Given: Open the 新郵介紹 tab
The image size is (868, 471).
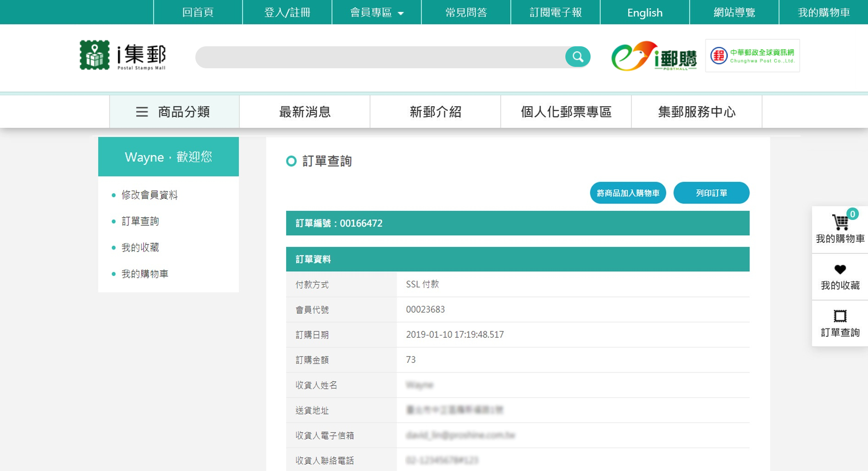Looking at the screenshot, I should [x=435, y=111].
